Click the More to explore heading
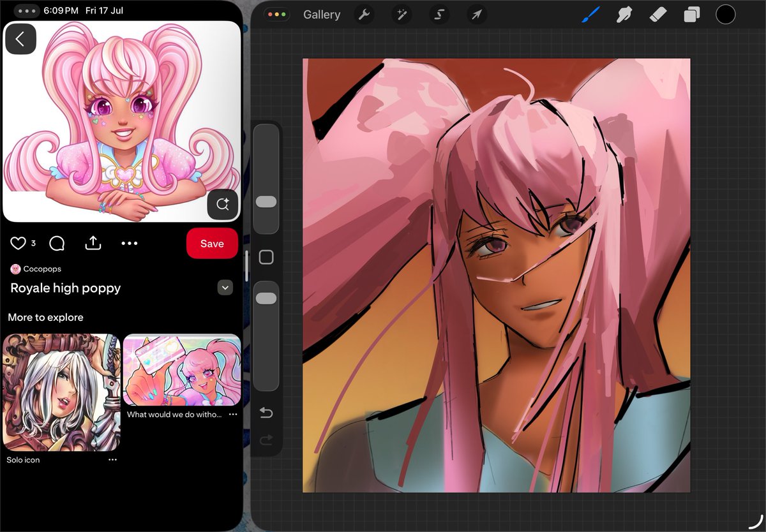 tap(45, 317)
